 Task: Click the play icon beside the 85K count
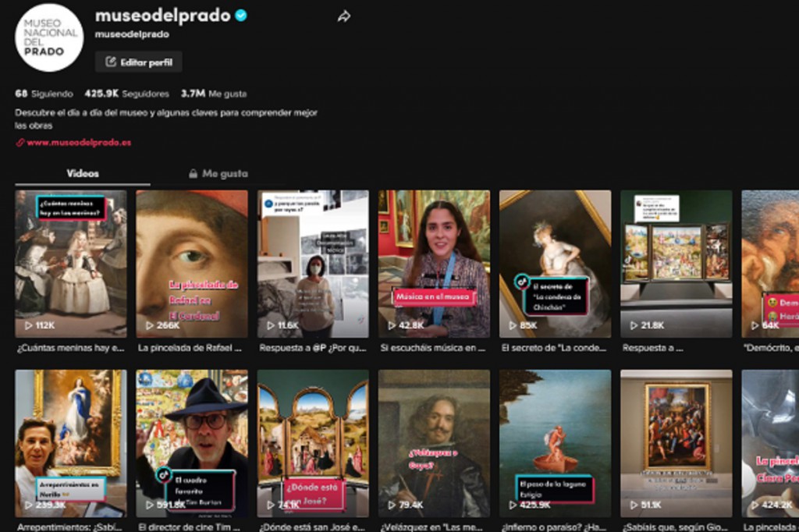[513, 325]
